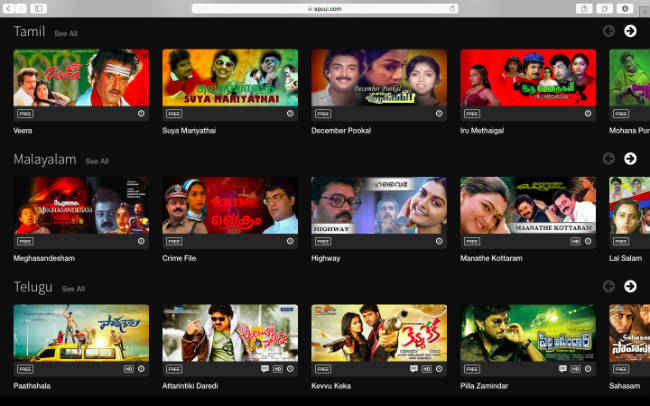
Task: Click Safari's back button
Action: point(9,8)
